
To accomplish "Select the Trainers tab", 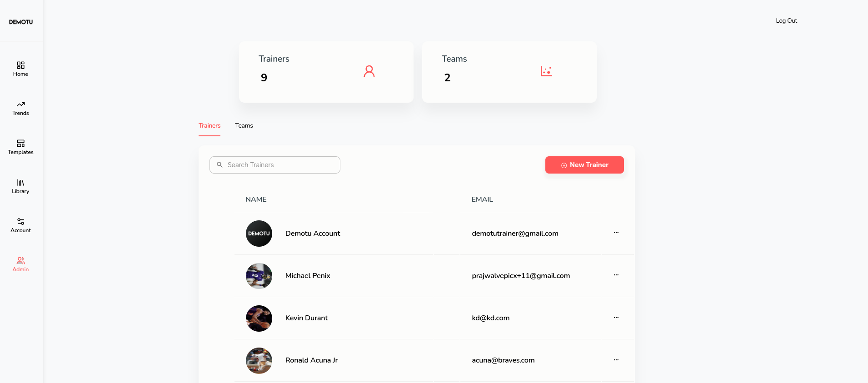I will [x=209, y=125].
